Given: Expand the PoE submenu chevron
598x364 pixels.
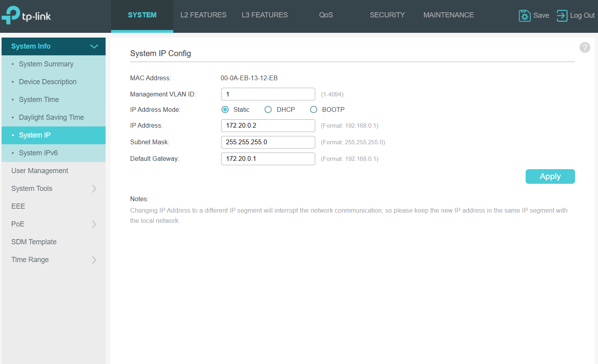Looking at the screenshot, I should click(x=94, y=224).
